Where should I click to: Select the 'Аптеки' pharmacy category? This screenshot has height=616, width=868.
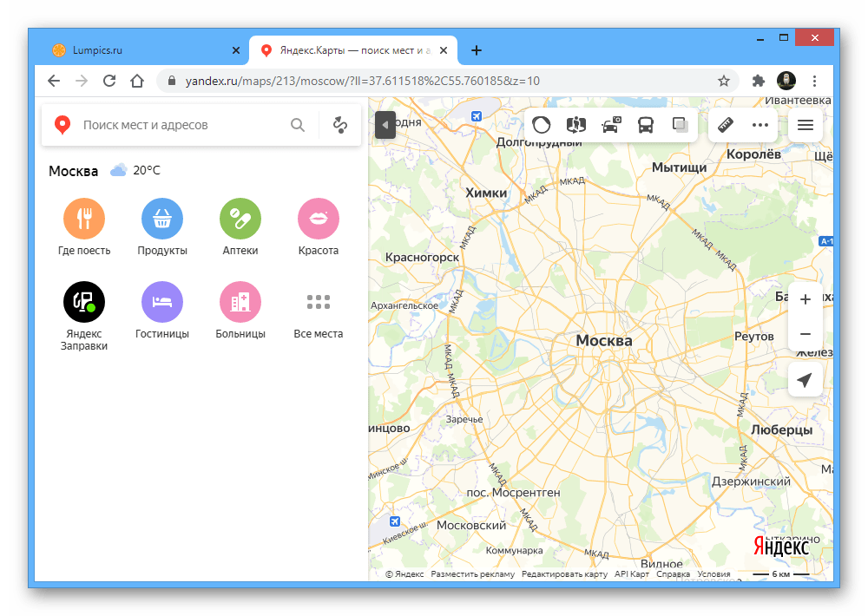240,219
